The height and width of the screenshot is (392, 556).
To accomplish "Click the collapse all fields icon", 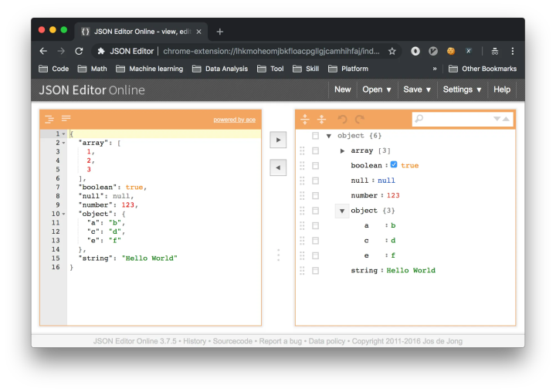I will click(321, 119).
